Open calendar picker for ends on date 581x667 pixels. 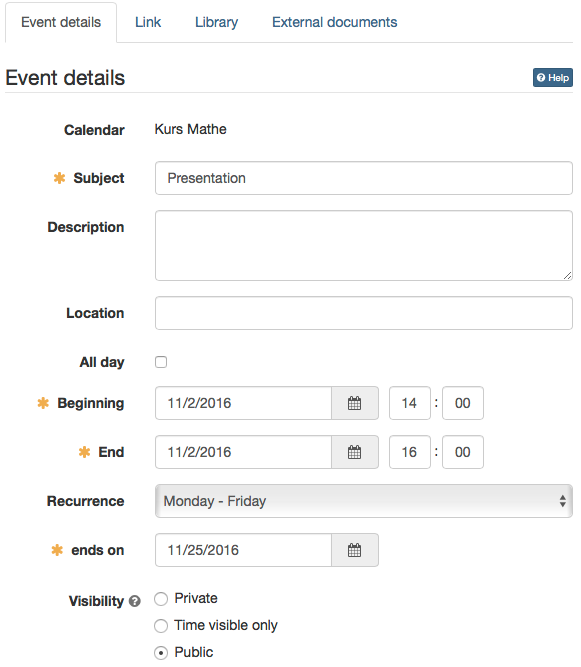pos(355,550)
